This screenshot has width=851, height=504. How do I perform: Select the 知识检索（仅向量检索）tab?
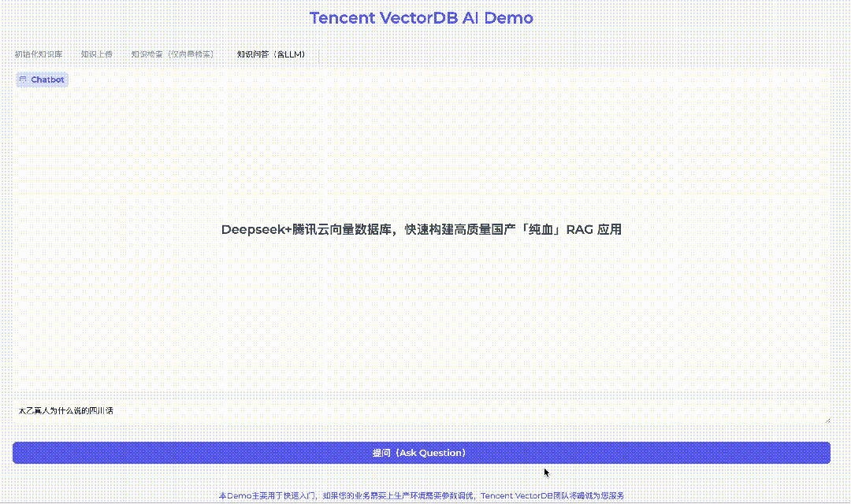click(173, 54)
